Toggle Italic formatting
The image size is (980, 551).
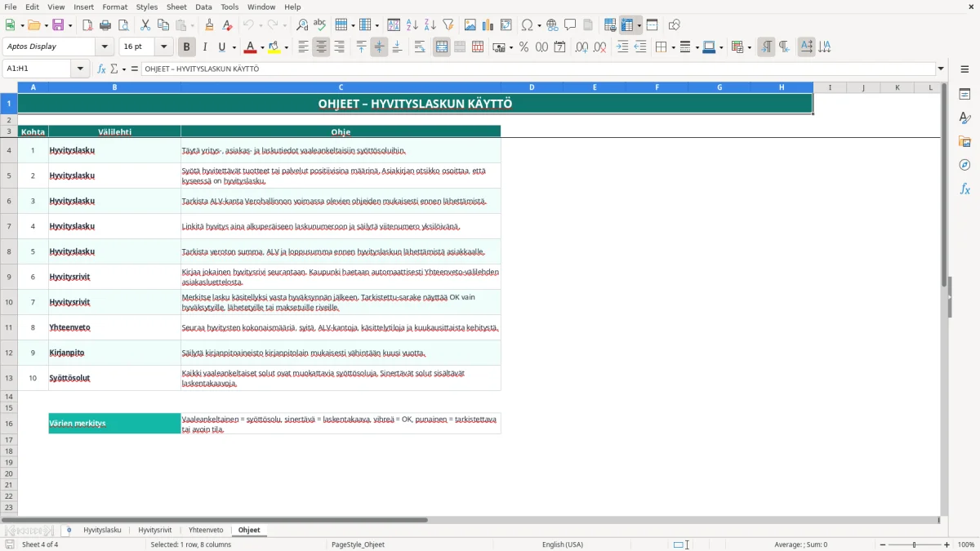[x=205, y=47]
